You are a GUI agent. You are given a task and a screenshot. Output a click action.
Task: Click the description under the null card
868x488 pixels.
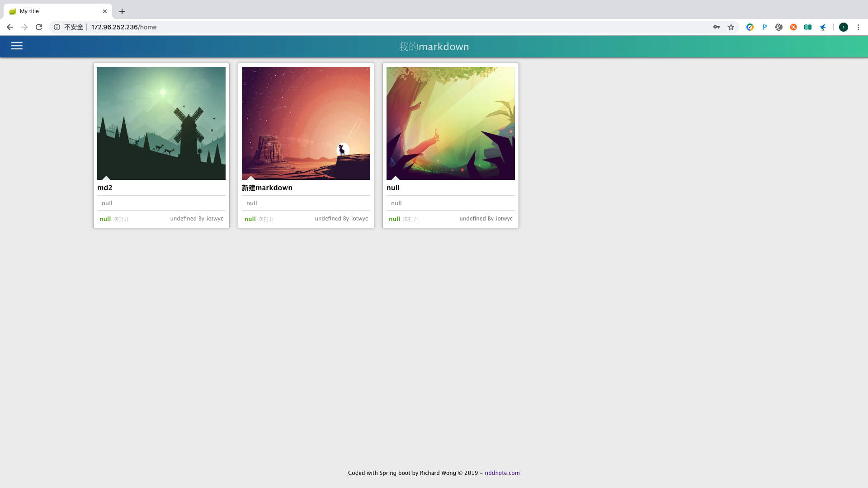(x=396, y=203)
